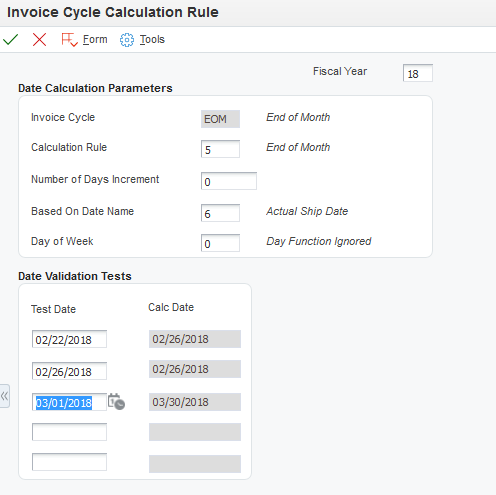Screen dimensions: 496x495
Task: Click the fifth empty Test Date field
Action: point(69,462)
